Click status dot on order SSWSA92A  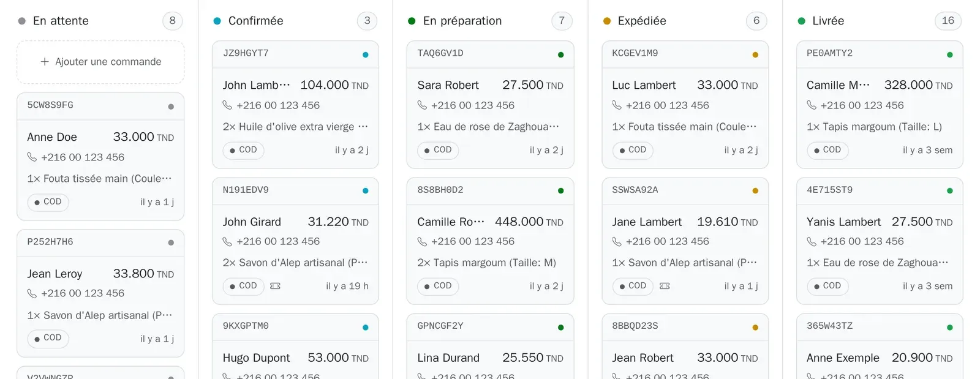[x=755, y=191]
